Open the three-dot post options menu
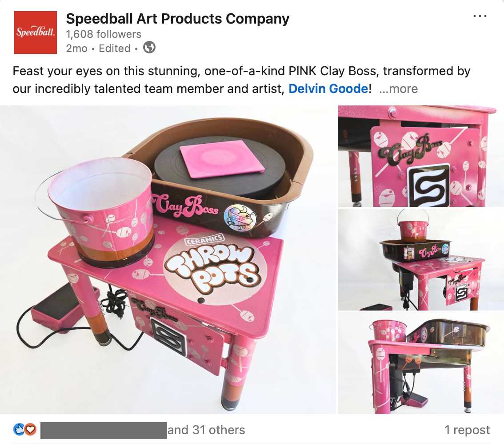Viewport: 504px width, 444px height. click(480, 16)
